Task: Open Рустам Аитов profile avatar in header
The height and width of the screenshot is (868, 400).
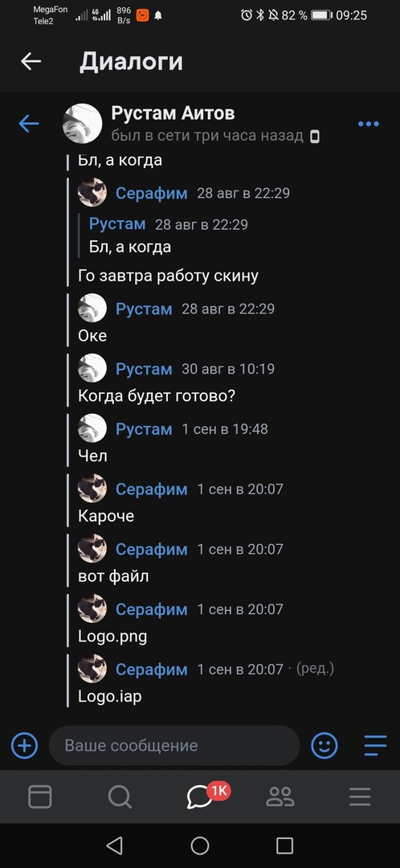Action: pyautogui.click(x=83, y=124)
